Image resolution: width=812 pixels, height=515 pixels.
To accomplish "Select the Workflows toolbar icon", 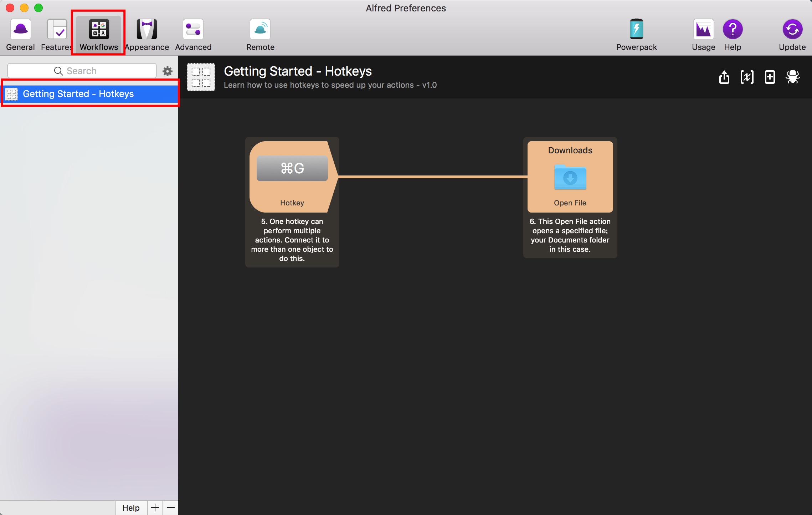I will (x=99, y=35).
